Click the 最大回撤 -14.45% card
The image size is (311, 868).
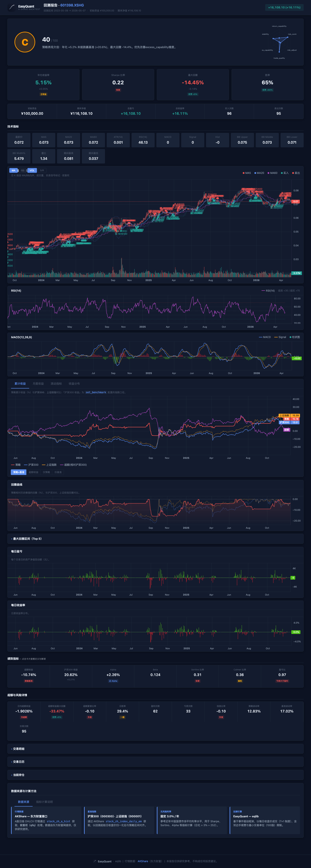193,85
